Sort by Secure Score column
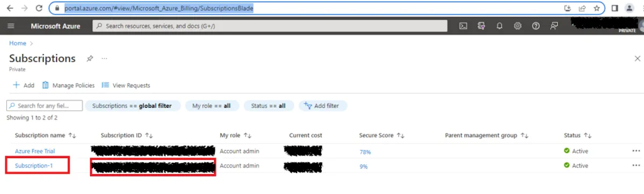The height and width of the screenshot is (194, 644). [x=382, y=136]
